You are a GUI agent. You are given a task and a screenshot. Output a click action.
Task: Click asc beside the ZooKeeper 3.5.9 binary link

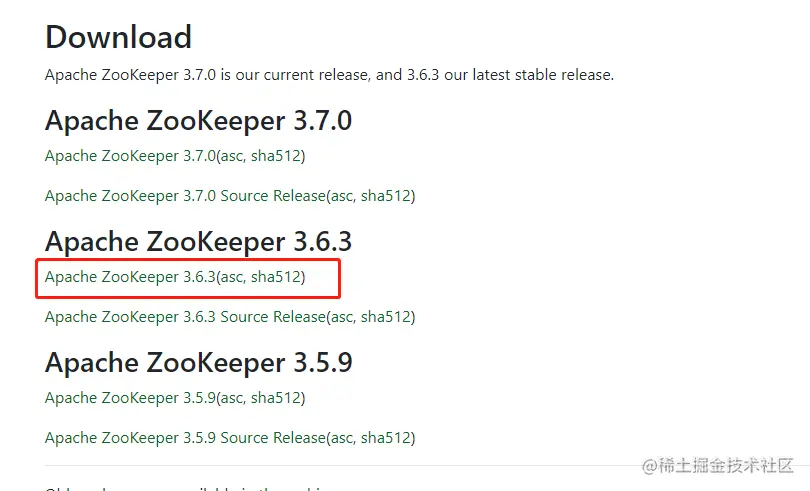click(x=232, y=398)
